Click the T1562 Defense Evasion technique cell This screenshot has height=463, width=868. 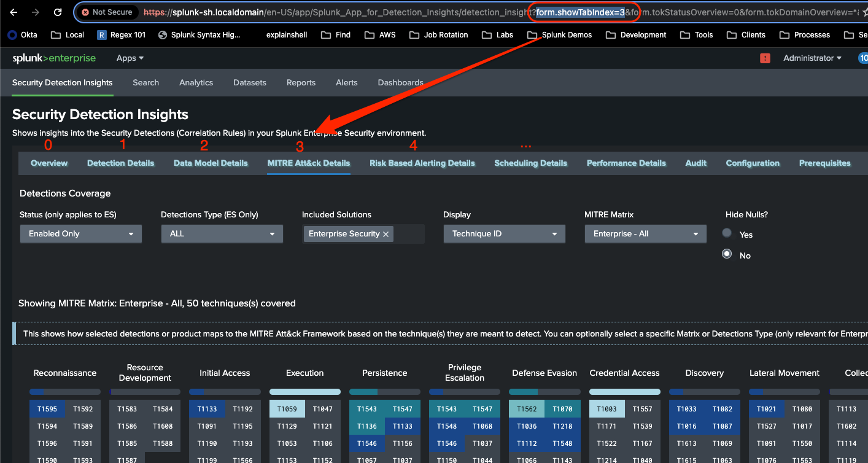click(x=527, y=409)
